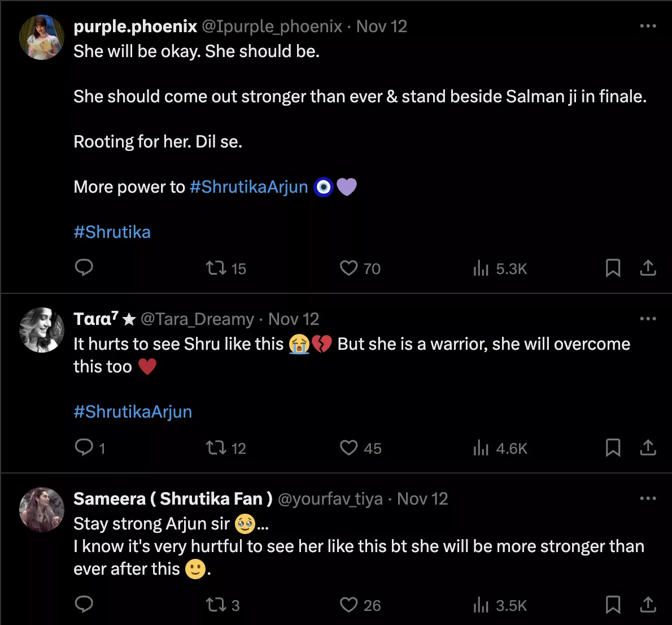This screenshot has height=625, width=672.
Task: Reply to purple.phoenix's tweet
Action: coord(84,267)
